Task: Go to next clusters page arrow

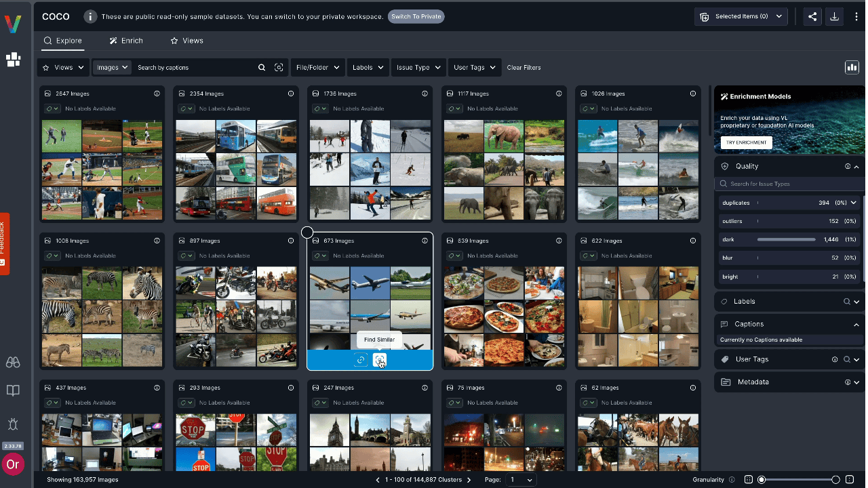Action: pos(469,480)
